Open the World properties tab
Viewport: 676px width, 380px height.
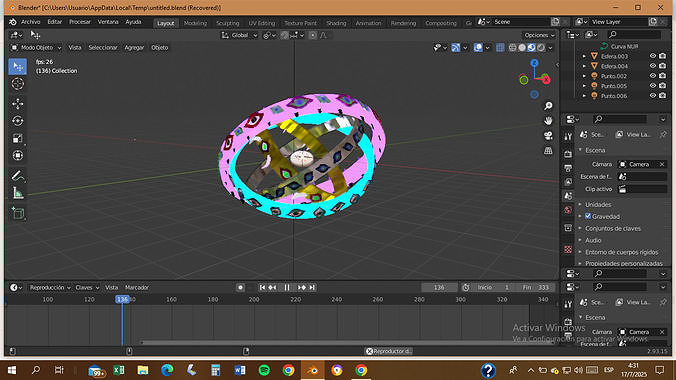tap(568, 210)
